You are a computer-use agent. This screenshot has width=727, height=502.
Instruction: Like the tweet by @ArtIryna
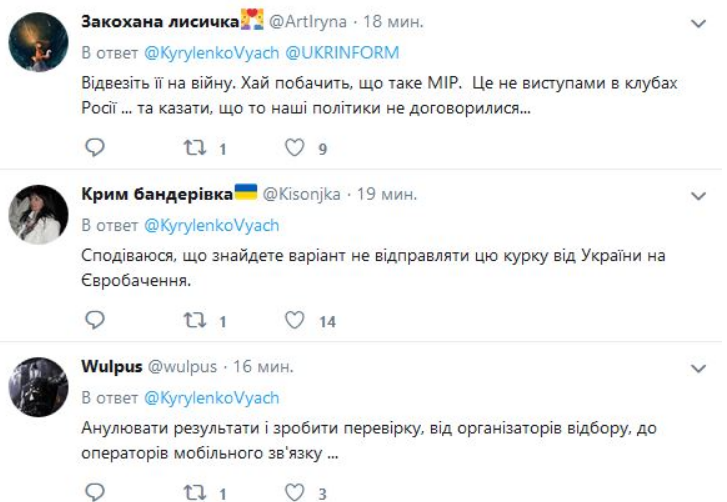click(x=294, y=148)
